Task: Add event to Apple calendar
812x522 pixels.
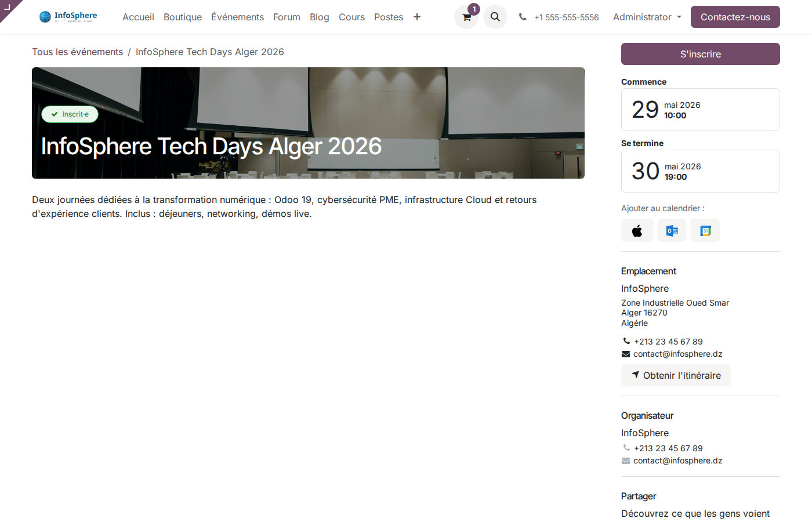Action: pos(637,230)
